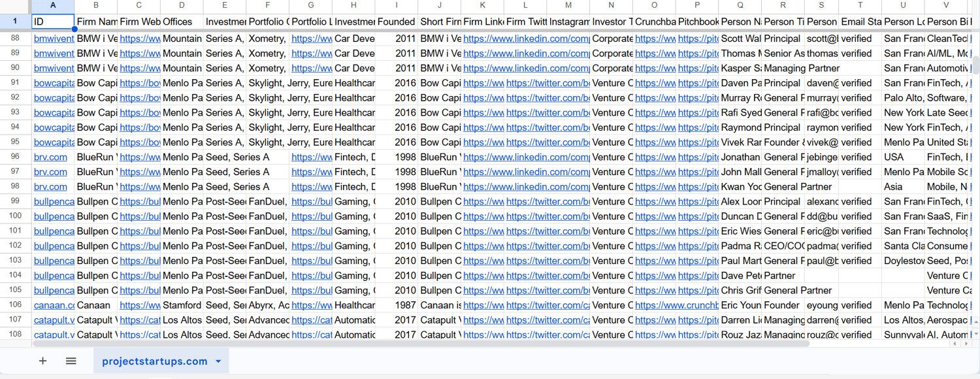Click Stamford office cell in row 106
The height and width of the screenshot is (379, 980).
coord(182,305)
